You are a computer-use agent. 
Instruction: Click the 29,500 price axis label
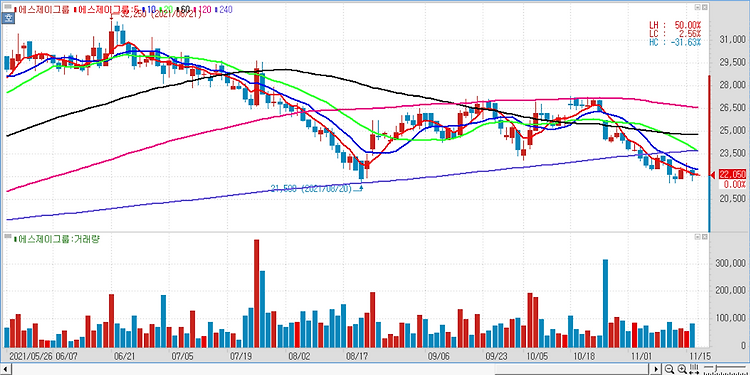click(x=732, y=63)
